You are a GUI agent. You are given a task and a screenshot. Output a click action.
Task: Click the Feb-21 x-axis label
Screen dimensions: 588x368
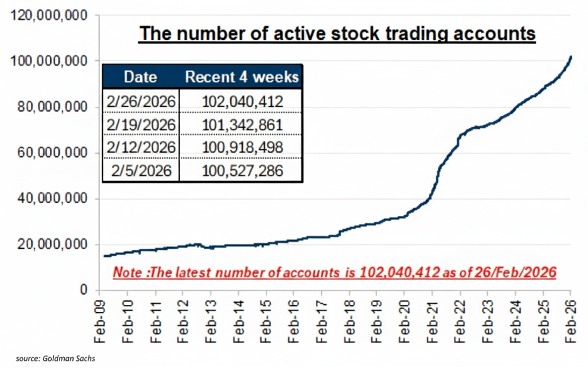[432, 322]
